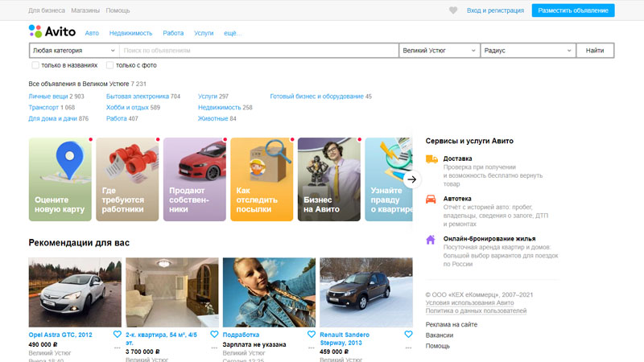Open 'Готовый бизнес и оборудование' link
The image size is (644, 362).
pyautogui.click(x=316, y=97)
